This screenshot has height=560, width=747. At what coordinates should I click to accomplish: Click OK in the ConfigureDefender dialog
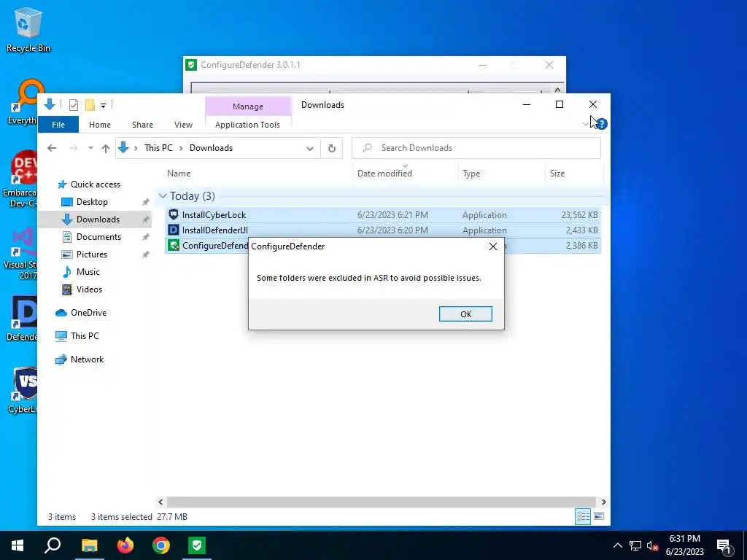[x=465, y=314]
